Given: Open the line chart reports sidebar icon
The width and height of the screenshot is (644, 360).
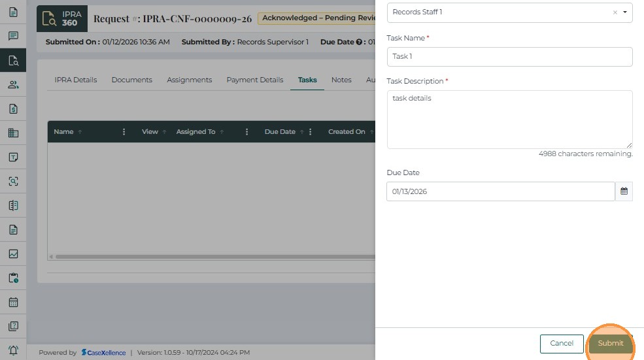Looking at the screenshot, I should pos(13,254).
